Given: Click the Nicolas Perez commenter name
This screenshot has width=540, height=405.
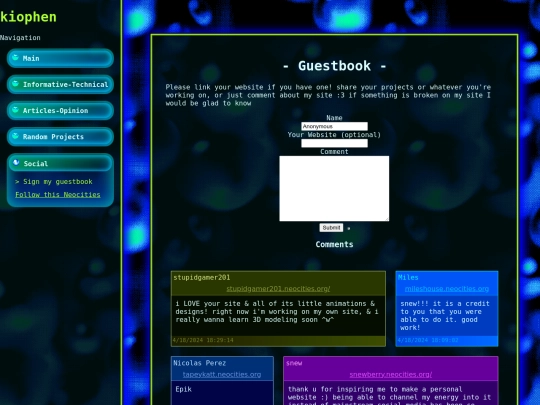Looking at the screenshot, I should point(200,363).
